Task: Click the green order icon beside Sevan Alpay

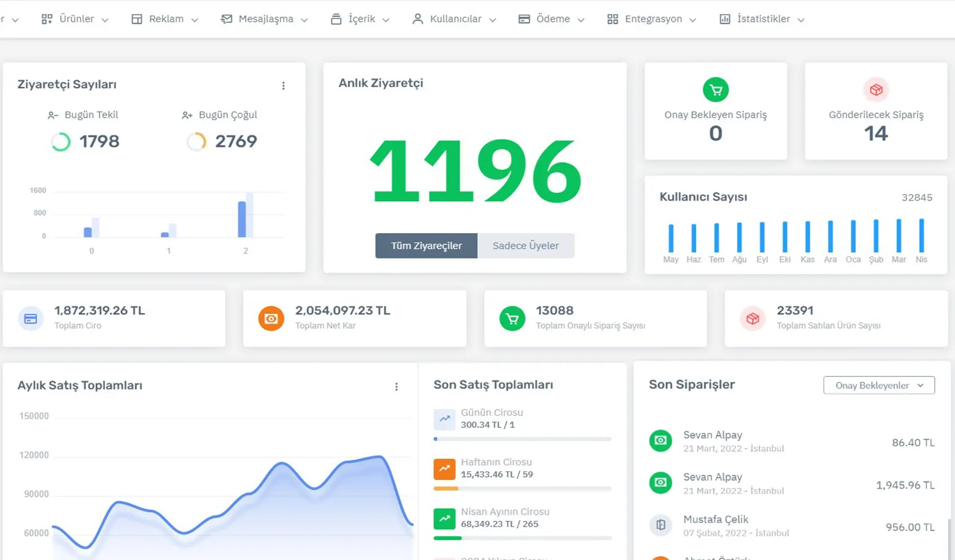Action: [661, 441]
